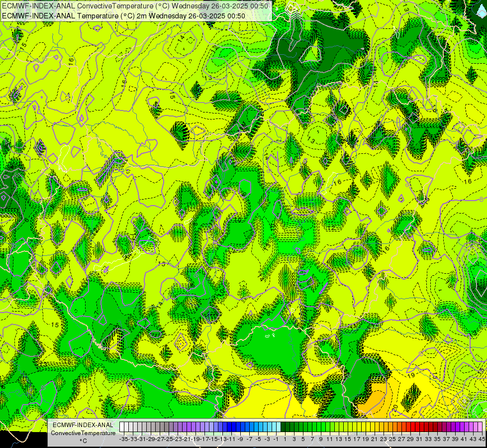
Task: Click the 17 contour label on the map
Action: [x=197, y=379]
